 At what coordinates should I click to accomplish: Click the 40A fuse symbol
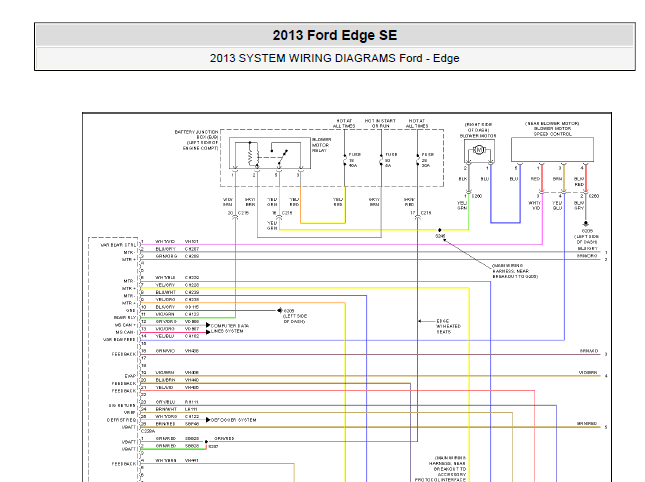tap(345, 160)
